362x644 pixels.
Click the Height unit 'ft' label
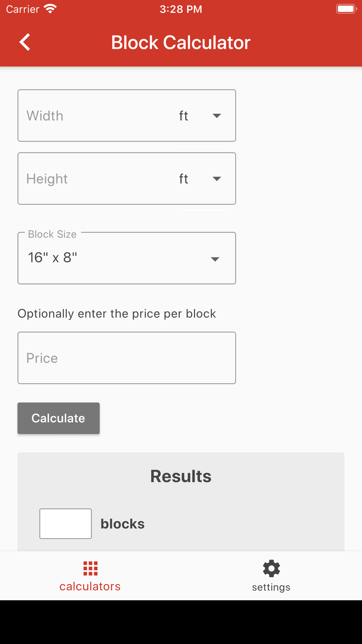click(183, 179)
